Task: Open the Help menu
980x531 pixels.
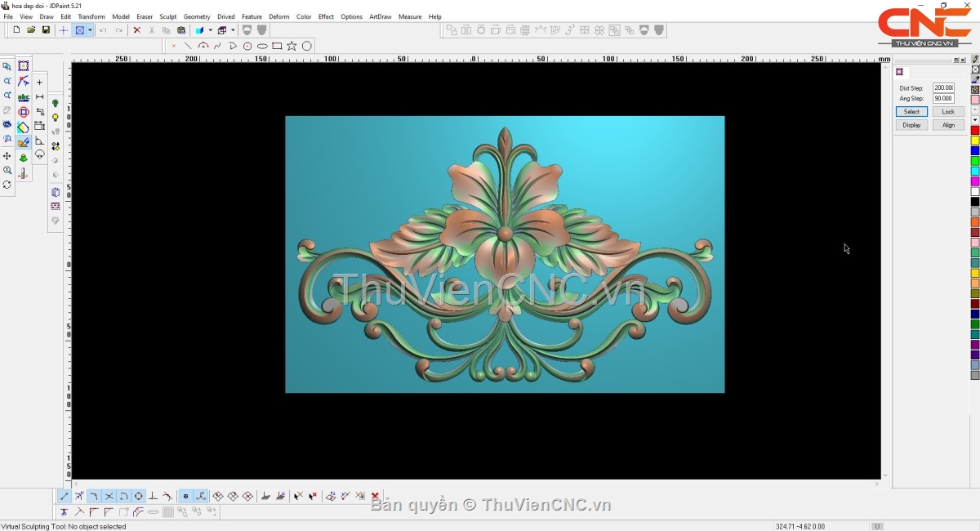Action: (x=434, y=16)
